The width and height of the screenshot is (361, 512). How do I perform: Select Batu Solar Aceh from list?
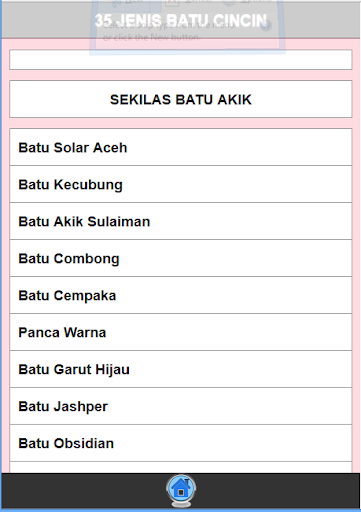181,147
